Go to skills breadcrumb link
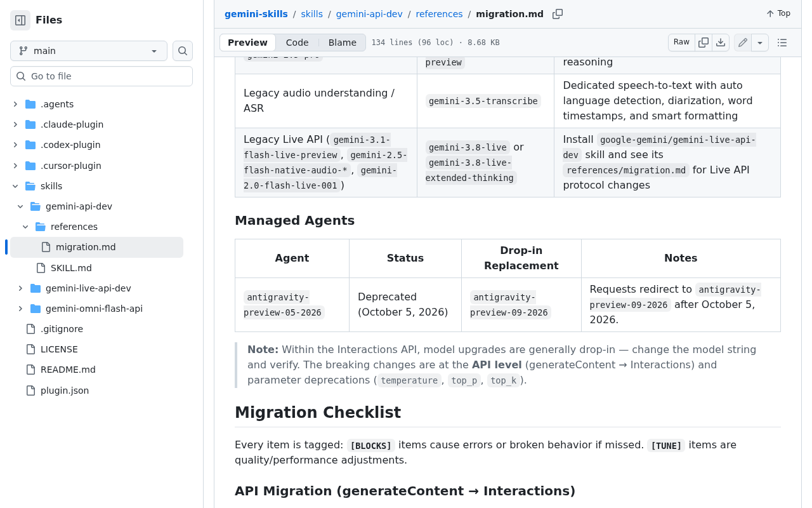This screenshot has width=812, height=508. tap(312, 14)
